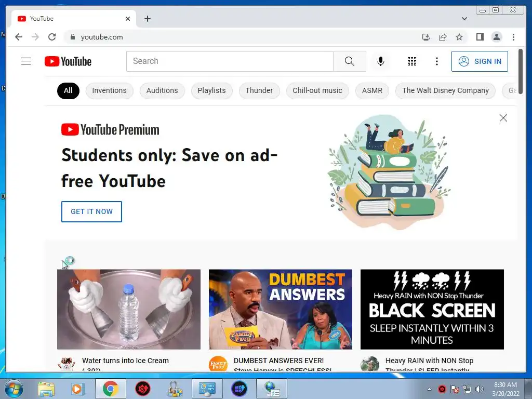Open a new tab with the plus button

coord(147,19)
